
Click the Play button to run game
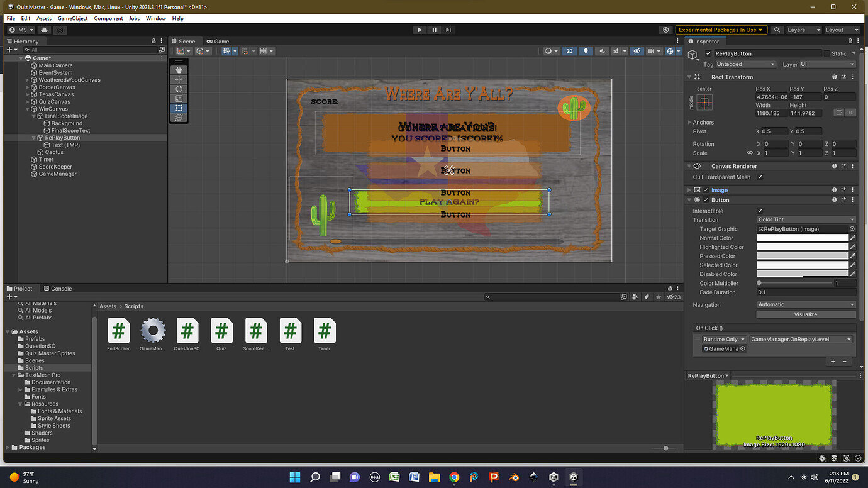[420, 30]
